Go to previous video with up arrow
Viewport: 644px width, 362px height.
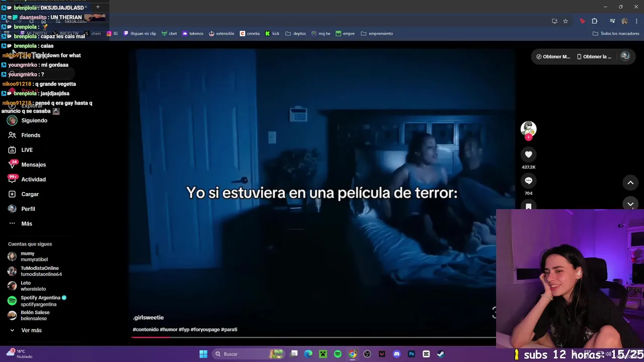630,183
